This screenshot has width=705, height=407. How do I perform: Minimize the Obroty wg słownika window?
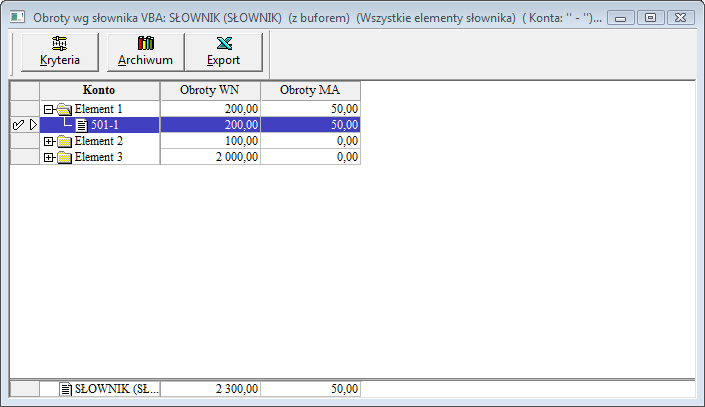(621, 18)
